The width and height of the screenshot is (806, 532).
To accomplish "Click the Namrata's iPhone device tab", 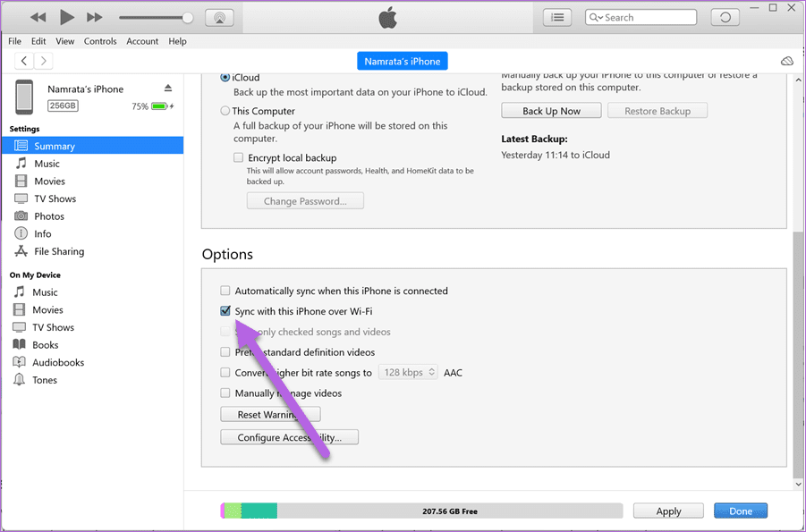I will [x=403, y=61].
